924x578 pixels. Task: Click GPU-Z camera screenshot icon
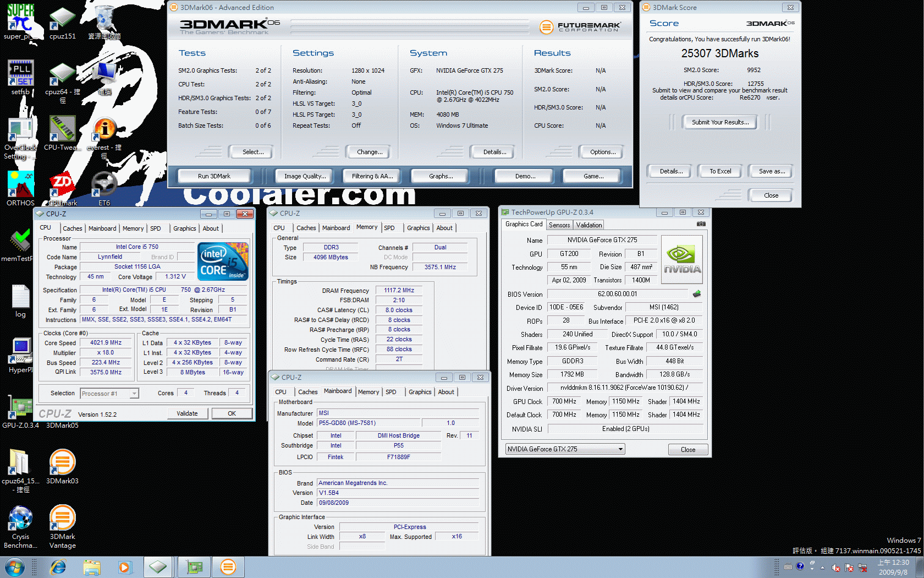(701, 224)
